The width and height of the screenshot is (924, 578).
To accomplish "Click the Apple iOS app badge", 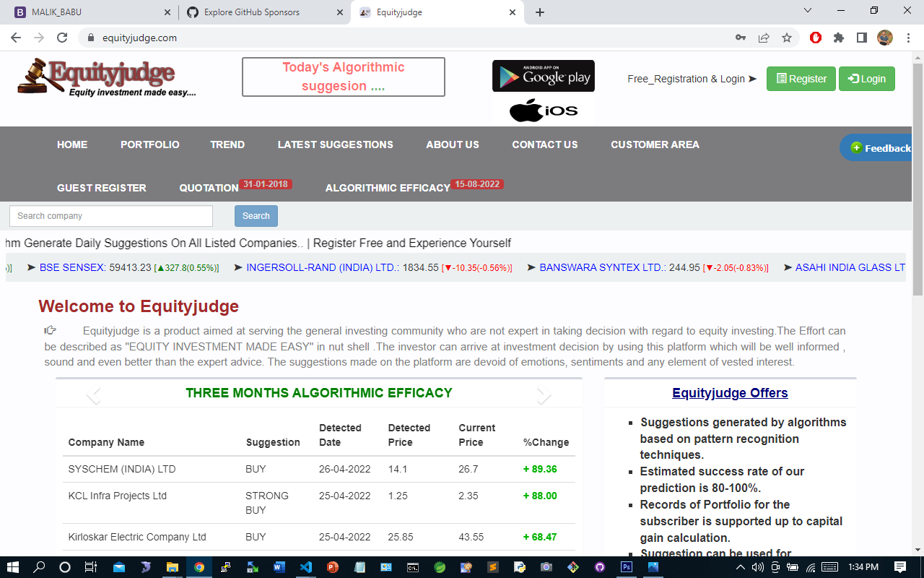I will [x=543, y=110].
